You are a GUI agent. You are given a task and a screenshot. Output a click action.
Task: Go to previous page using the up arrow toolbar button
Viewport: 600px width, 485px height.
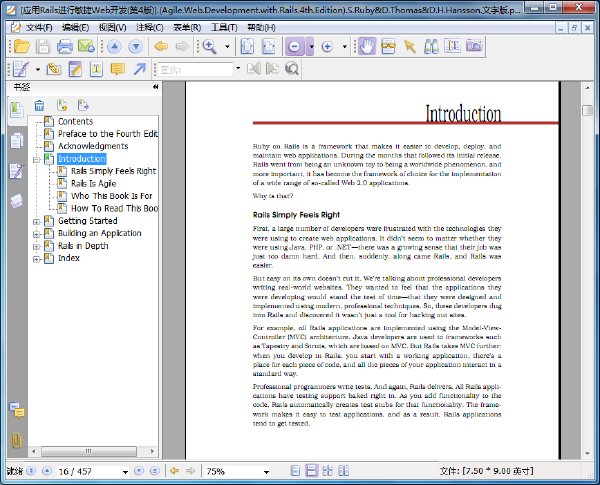tap(114, 46)
